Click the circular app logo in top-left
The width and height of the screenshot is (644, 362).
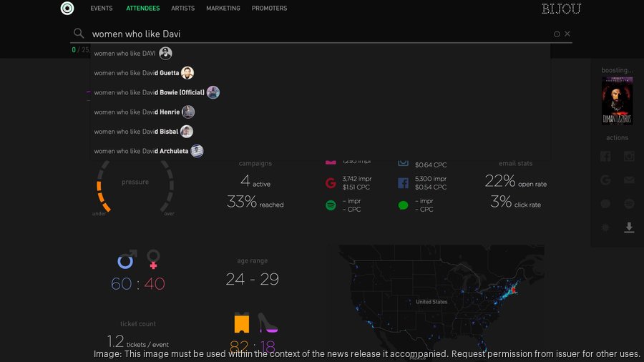[x=67, y=9]
